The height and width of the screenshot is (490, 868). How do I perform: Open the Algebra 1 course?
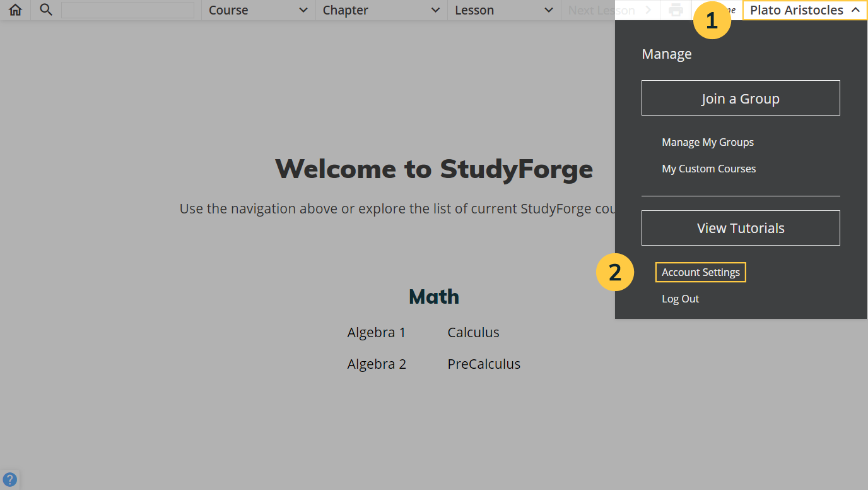coord(377,332)
